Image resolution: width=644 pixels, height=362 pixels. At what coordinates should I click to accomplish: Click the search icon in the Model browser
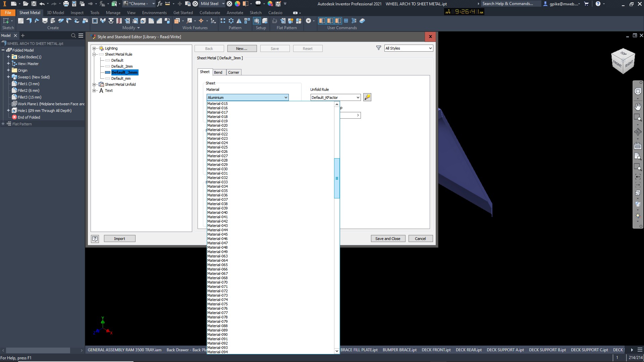(73, 36)
